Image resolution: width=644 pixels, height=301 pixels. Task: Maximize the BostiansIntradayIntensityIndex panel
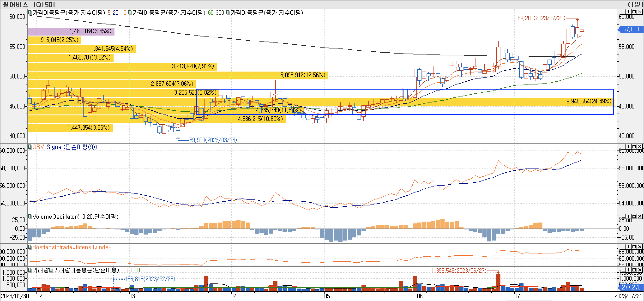tap(634, 247)
